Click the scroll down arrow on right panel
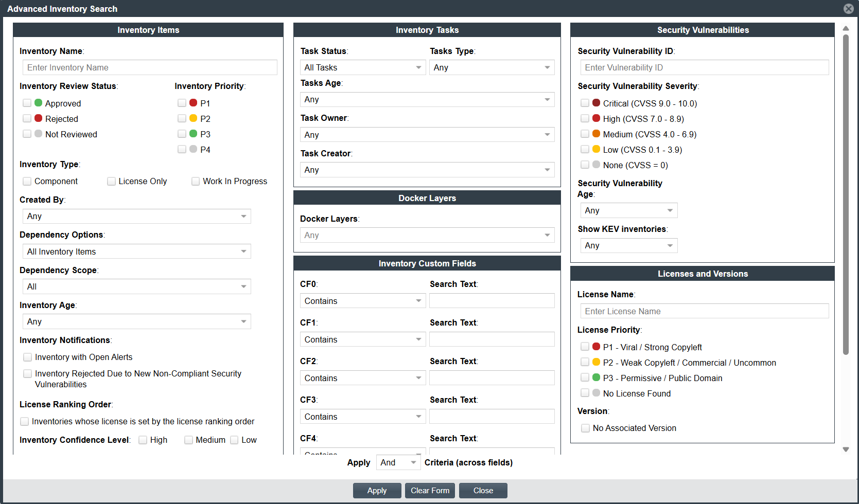Screen dimensions: 859x504 point(846,449)
